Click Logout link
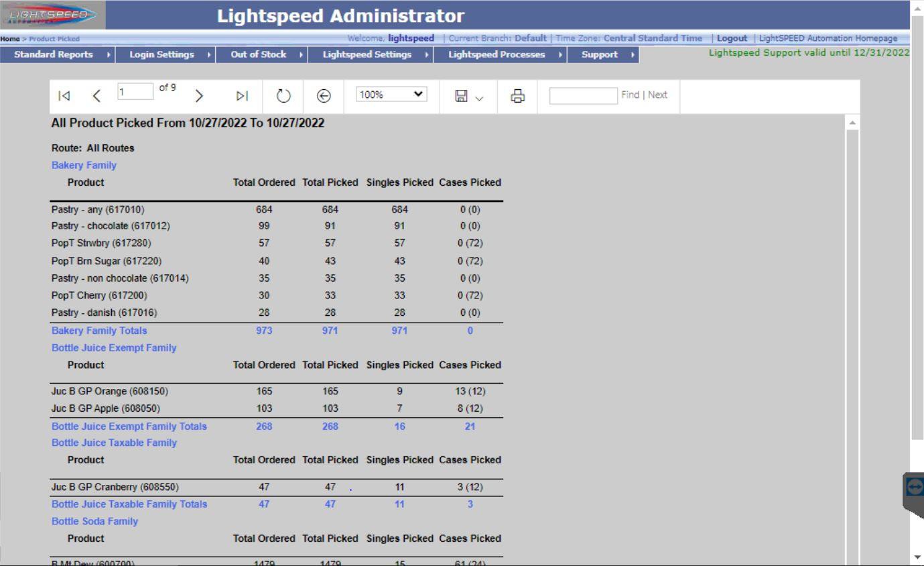Screen dimensions: 924x566 (732, 38)
